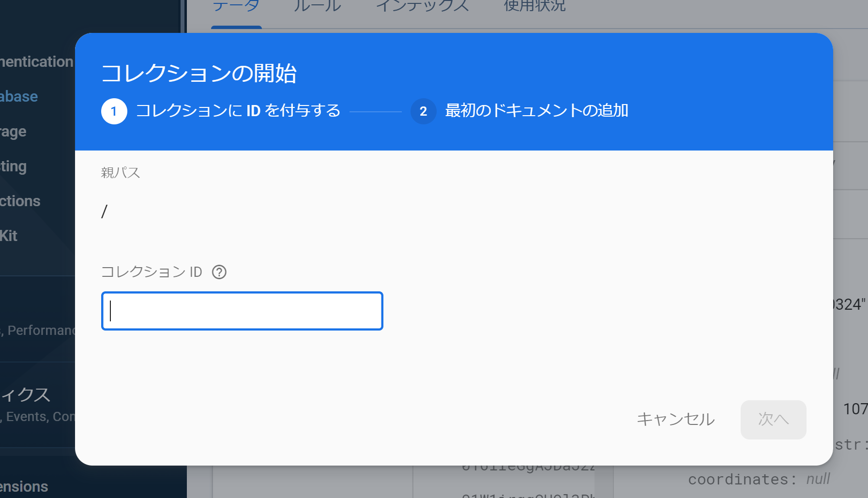Viewport: 868px width, 498px height.
Task: Click inside the コレクション ID input field
Action: pos(242,311)
